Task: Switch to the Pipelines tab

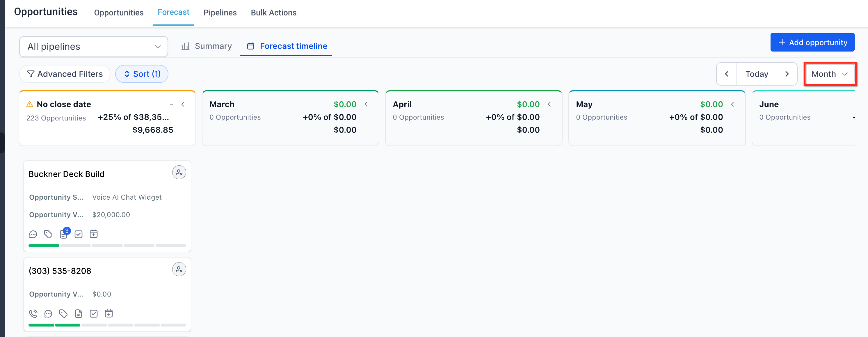Action: tap(220, 13)
